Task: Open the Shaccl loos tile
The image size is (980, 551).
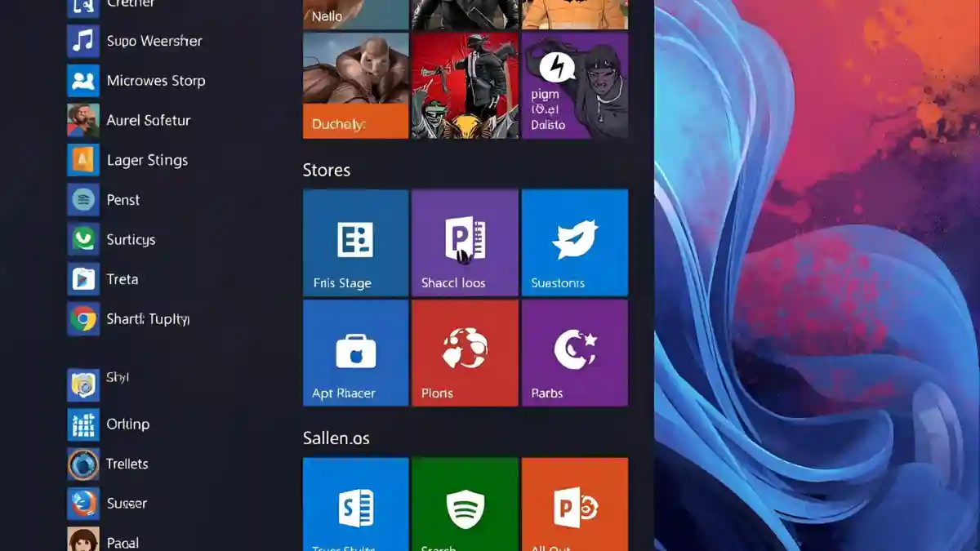Action: coord(464,242)
